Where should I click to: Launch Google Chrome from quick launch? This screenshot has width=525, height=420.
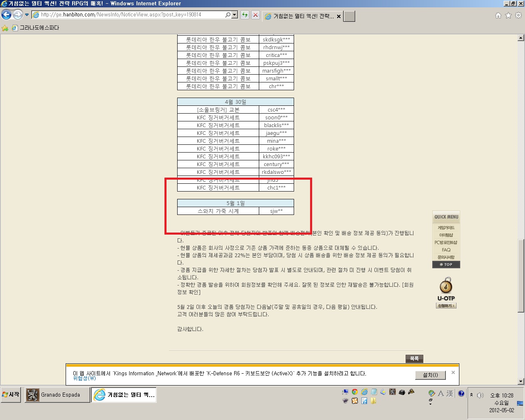pos(355,392)
